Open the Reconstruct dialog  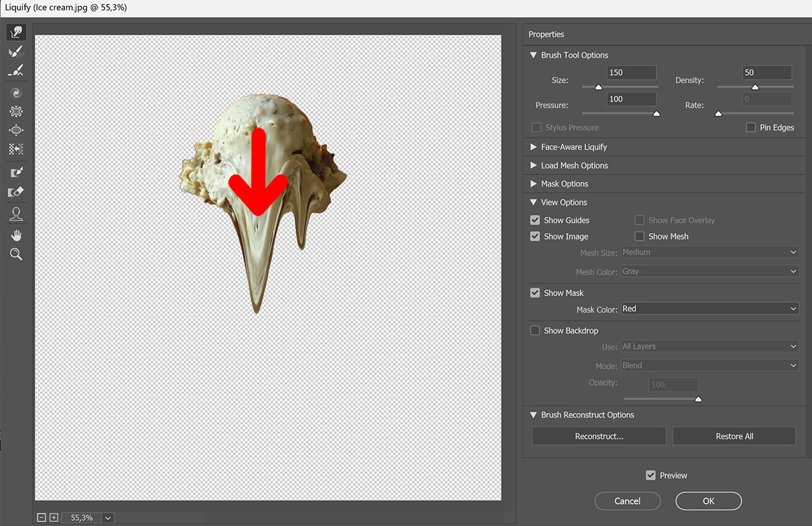598,435
